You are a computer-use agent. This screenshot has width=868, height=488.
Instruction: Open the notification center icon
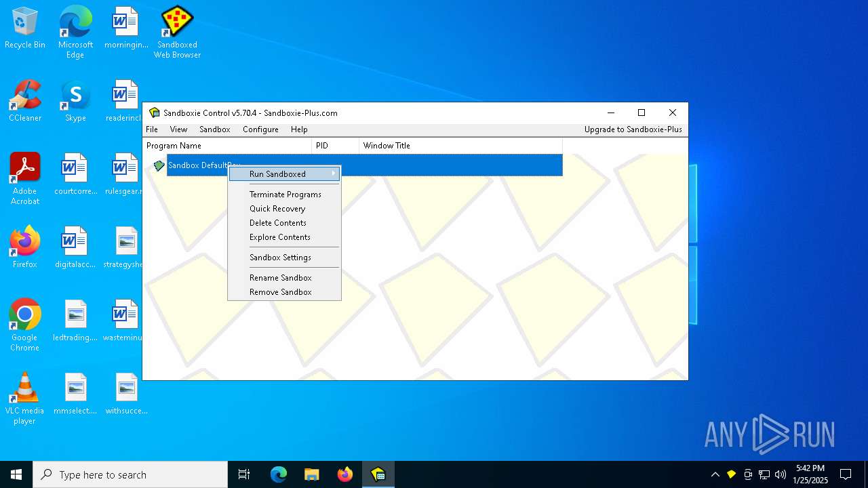846,474
